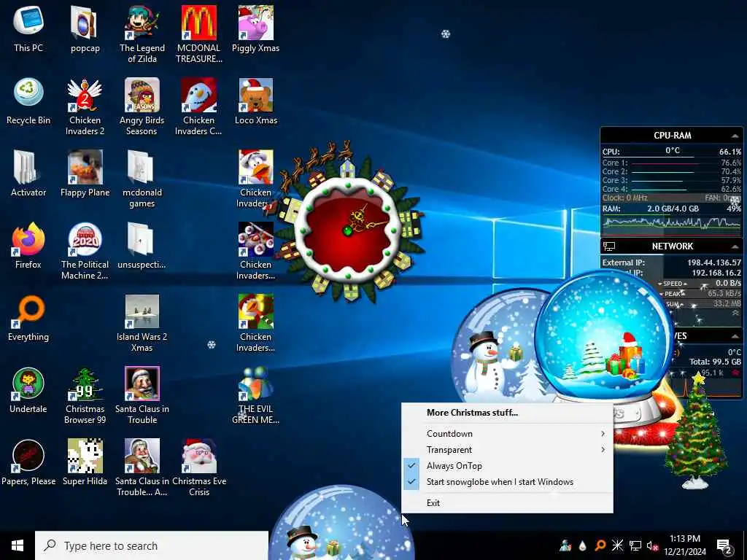Select the Santa Claus in Trouble... A... shortcut
747x560 pixels.
point(142,468)
